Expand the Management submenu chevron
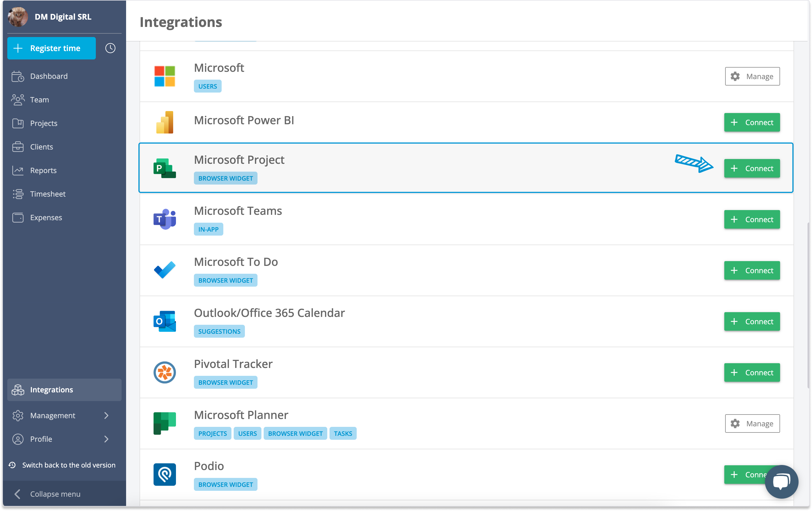812x511 pixels. pyautogui.click(x=106, y=415)
